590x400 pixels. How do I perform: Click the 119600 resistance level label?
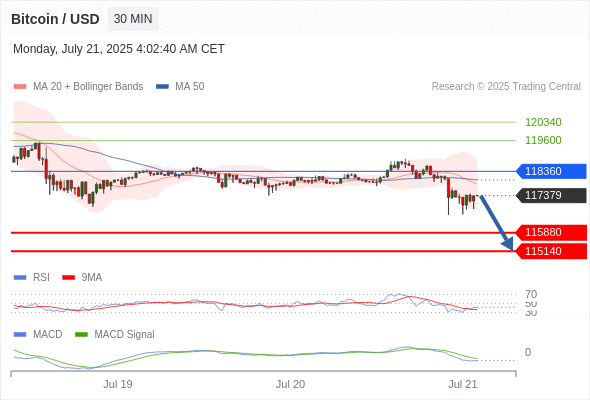543,140
